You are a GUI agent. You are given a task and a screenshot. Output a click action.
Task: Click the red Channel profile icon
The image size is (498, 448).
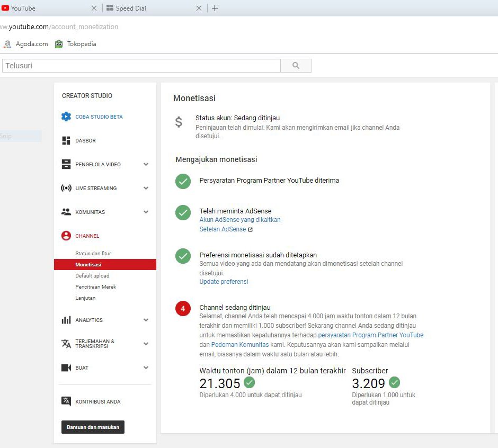coord(66,236)
